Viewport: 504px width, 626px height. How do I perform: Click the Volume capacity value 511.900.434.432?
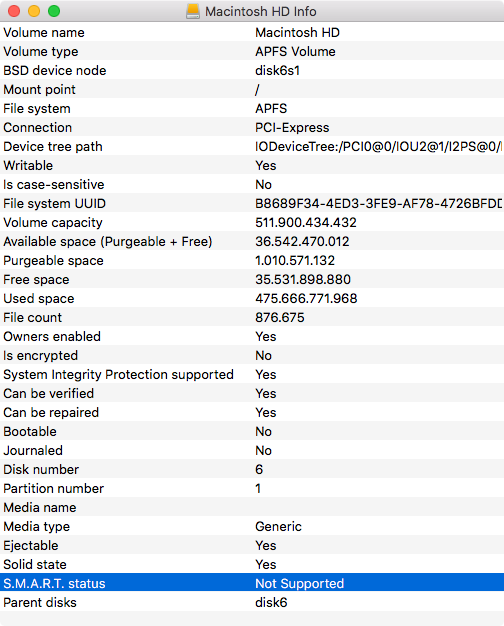click(x=306, y=222)
